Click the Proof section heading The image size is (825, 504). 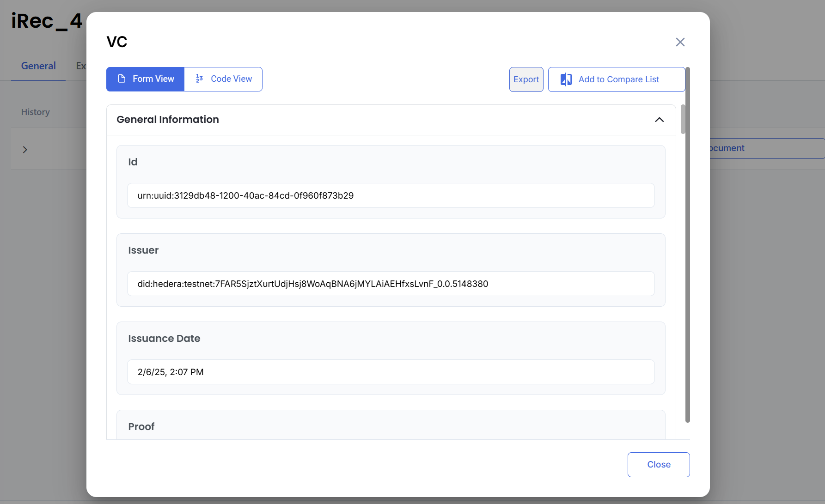(141, 426)
